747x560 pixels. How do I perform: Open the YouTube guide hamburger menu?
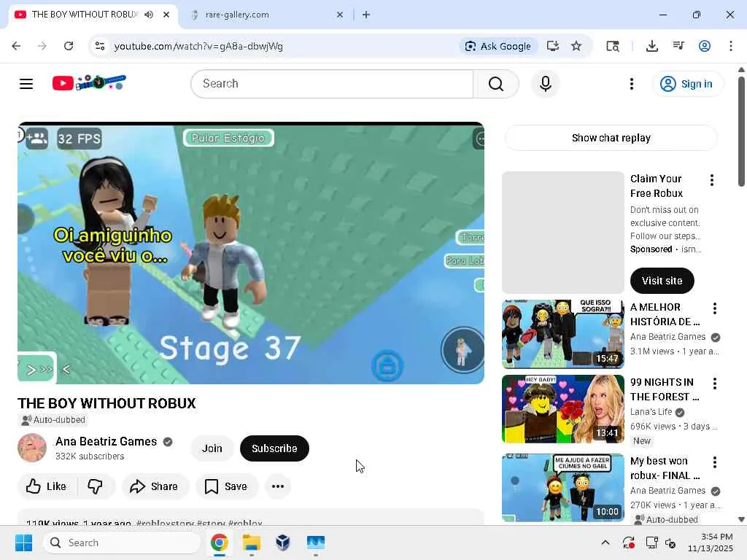click(x=26, y=84)
